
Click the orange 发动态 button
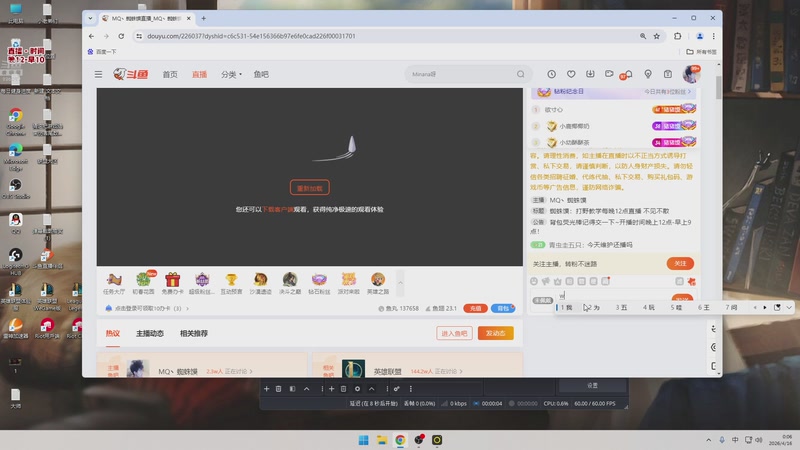pos(495,333)
